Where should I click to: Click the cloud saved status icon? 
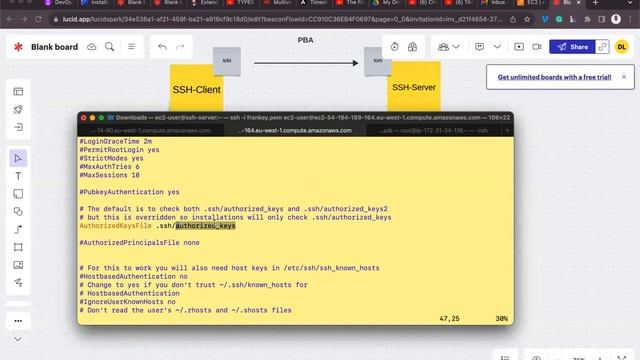pyautogui.click(x=92, y=47)
